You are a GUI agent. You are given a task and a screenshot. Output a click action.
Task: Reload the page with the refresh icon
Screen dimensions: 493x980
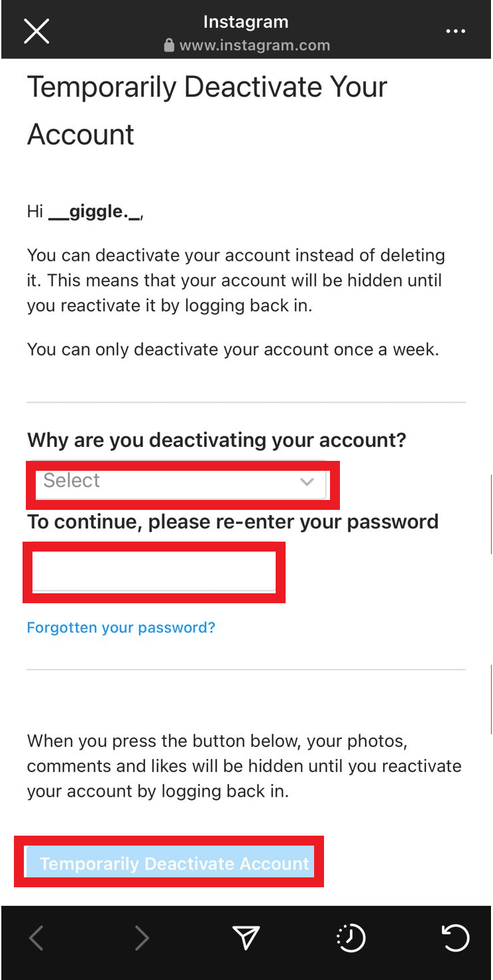[455, 938]
